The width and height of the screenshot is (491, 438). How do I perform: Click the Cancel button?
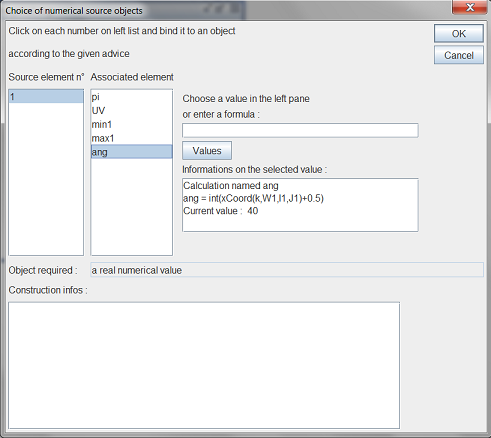pos(459,55)
